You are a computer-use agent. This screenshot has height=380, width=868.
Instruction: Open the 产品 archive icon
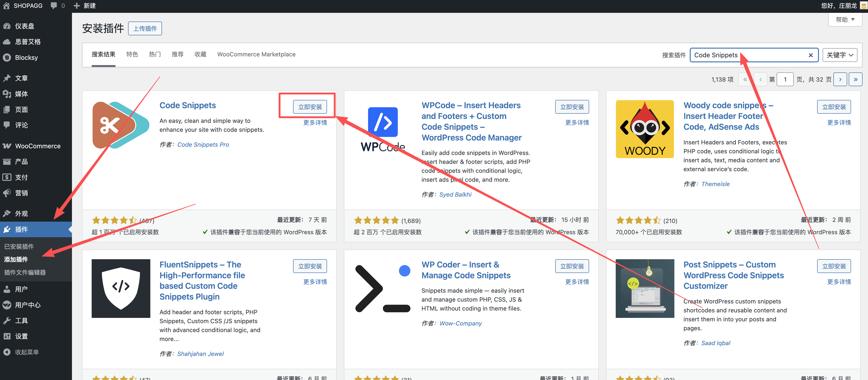click(x=7, y=162)
